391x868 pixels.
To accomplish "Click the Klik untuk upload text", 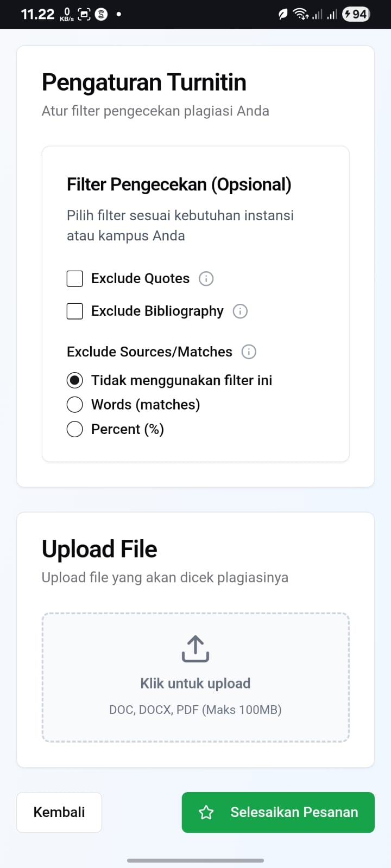I will point(195,684).
